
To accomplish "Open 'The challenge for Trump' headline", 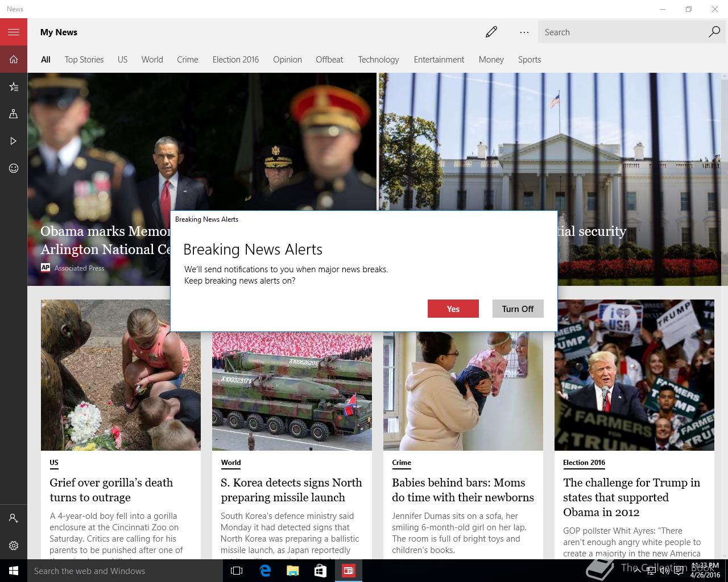I will [631, 497].
